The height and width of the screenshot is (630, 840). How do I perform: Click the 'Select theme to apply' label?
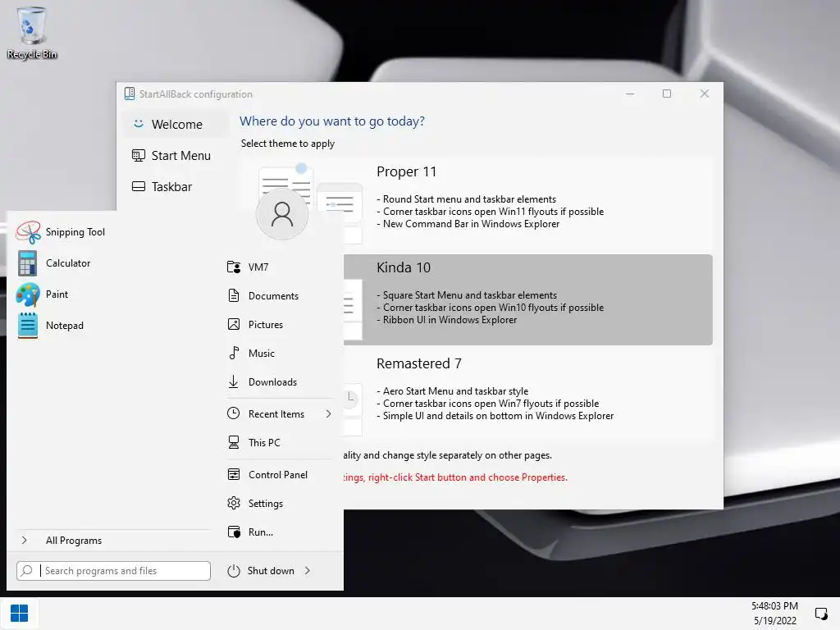[288, 144]
